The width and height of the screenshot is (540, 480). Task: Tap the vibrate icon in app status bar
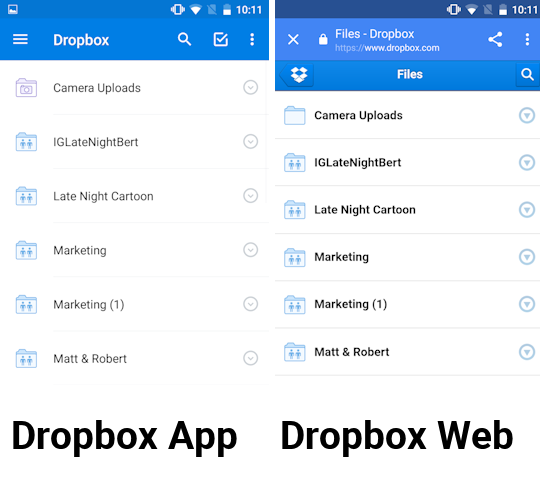(x=178, y=9)
